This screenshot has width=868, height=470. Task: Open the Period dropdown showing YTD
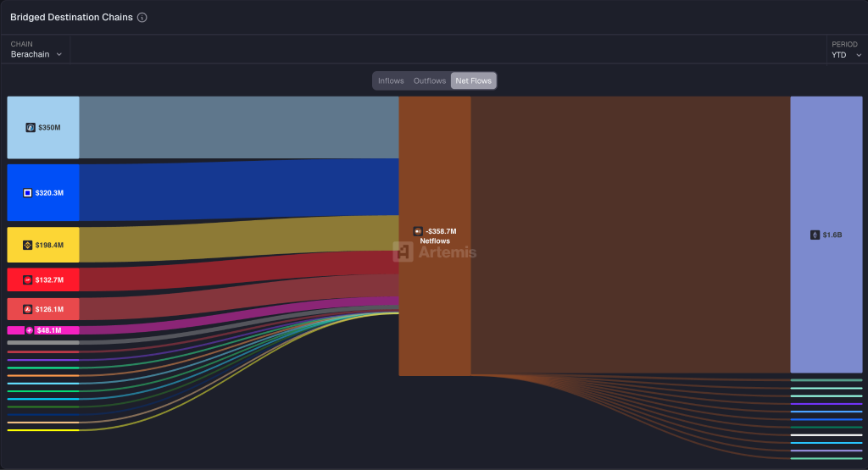pyautogui.click(x=846, y=54)
